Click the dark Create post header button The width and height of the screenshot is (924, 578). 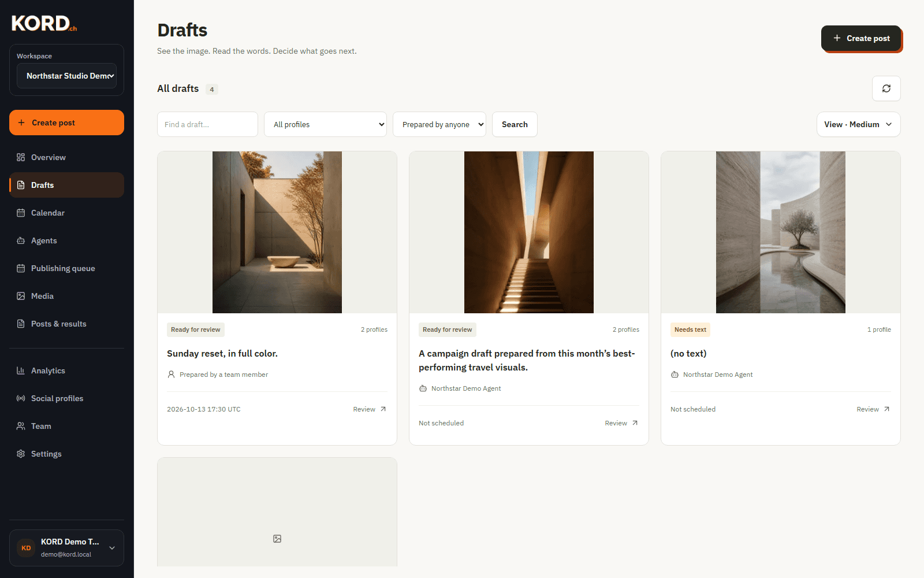click(861, 38)
